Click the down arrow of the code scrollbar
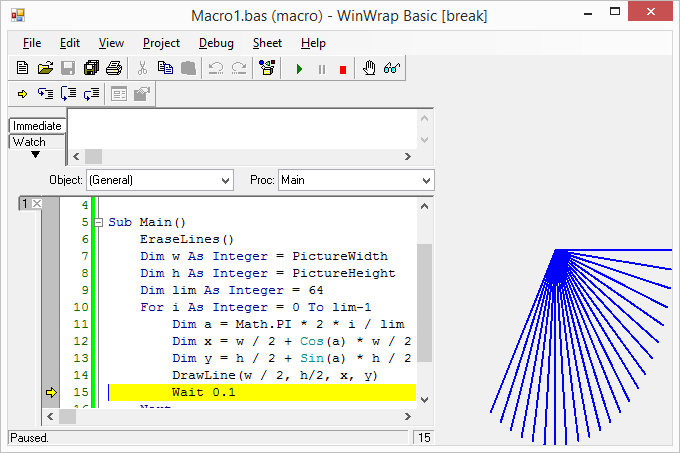Image resolution: width=680 pixels, height=453 pixels. [x=425, y=400]
